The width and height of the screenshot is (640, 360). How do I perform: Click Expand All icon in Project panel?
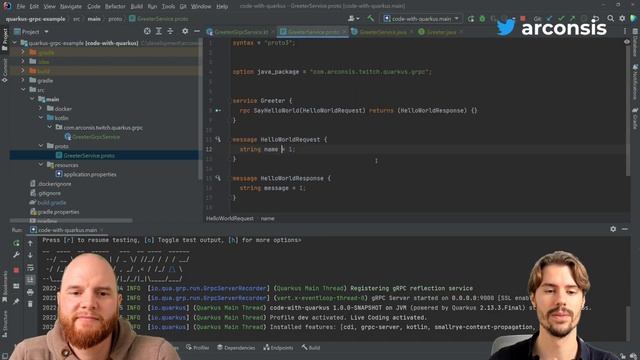pyautogui.click(x=159, y=31)
